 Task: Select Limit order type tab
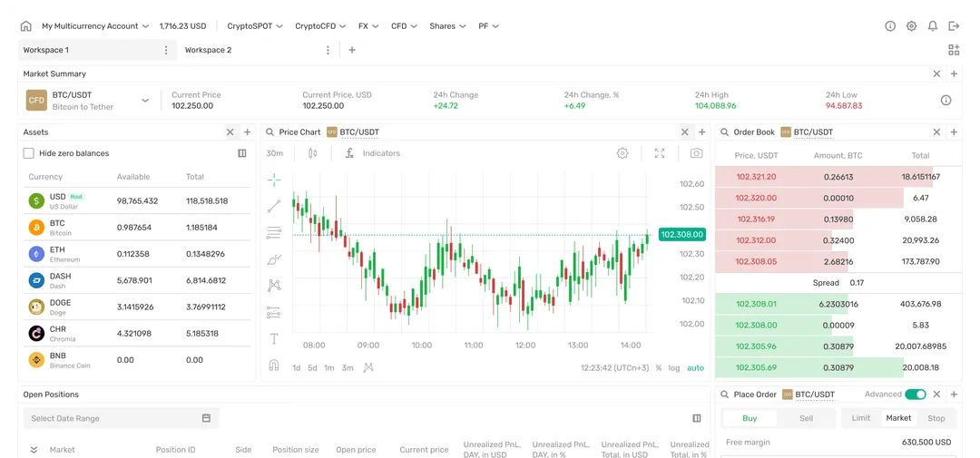(860, 418)
